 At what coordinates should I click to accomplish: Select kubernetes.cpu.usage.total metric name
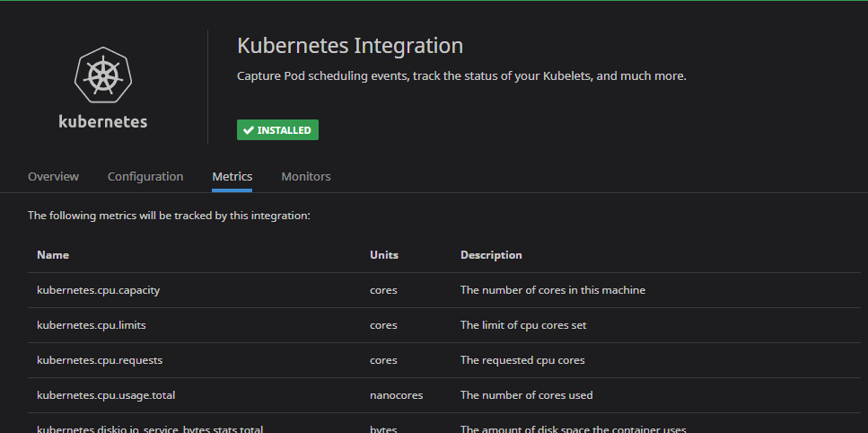pyautogui.click(x=106, y=395)
